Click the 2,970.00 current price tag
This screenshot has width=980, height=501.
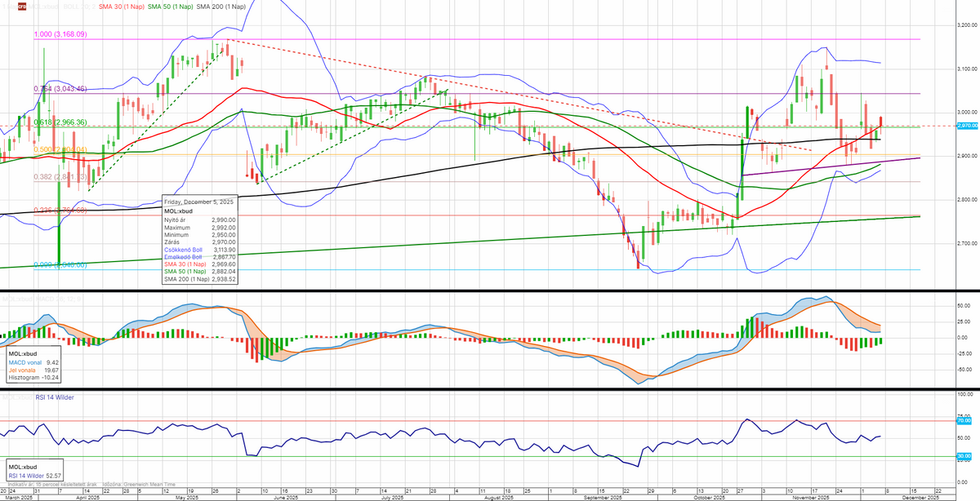point(965,126)
